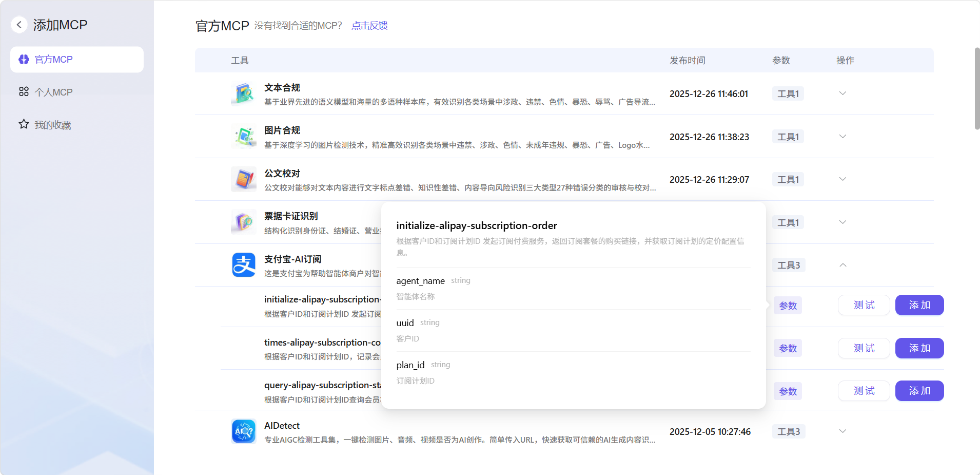Click the AIDetect tool icon
Screen dimensions: 980x475
click(244, 431)
